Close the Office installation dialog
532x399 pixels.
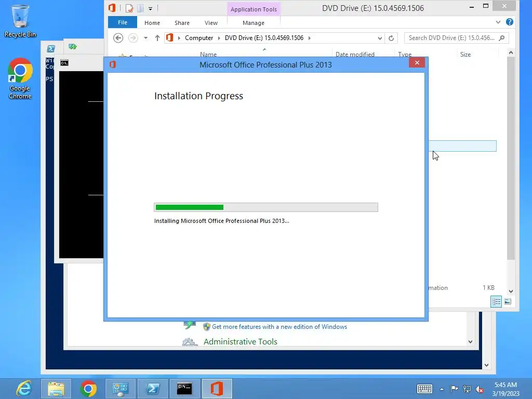coord(417,63)
